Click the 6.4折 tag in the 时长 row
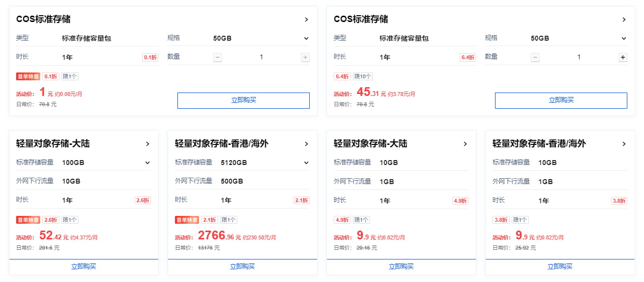 (468, 58)
